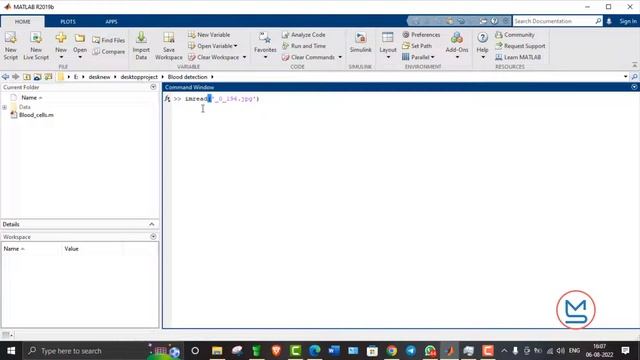Open the Parallel dropdown

tap(418, 57)
